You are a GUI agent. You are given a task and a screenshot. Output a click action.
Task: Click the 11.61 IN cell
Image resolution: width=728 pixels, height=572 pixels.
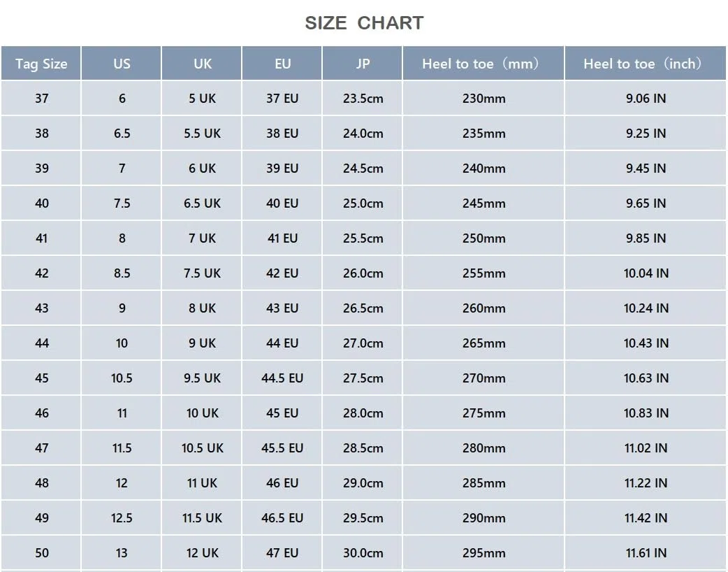(x=646, y=552)
